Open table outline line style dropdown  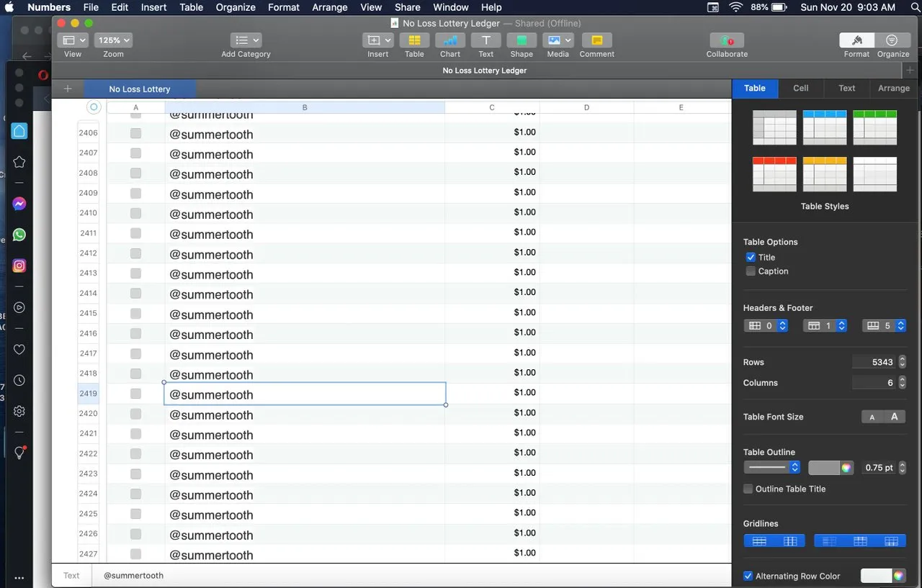(772, 467)
